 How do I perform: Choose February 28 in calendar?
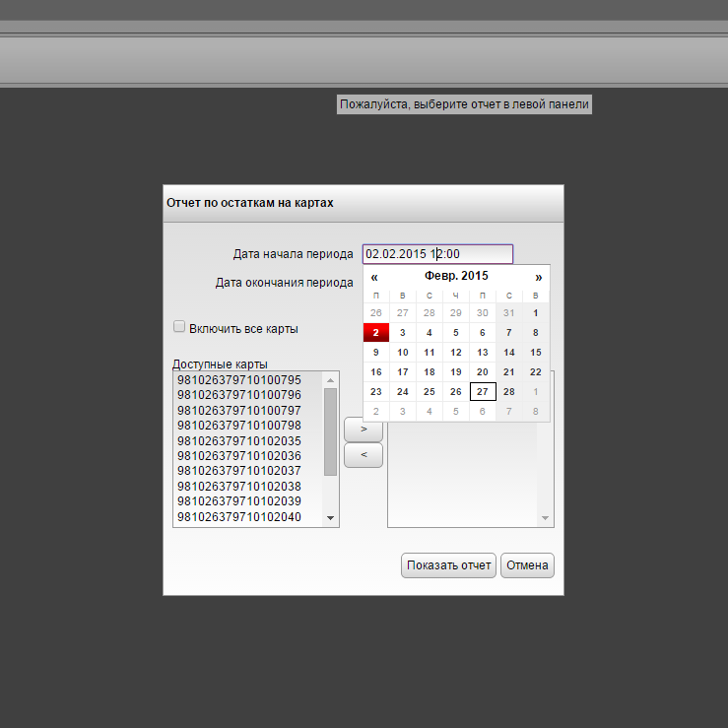509,391
